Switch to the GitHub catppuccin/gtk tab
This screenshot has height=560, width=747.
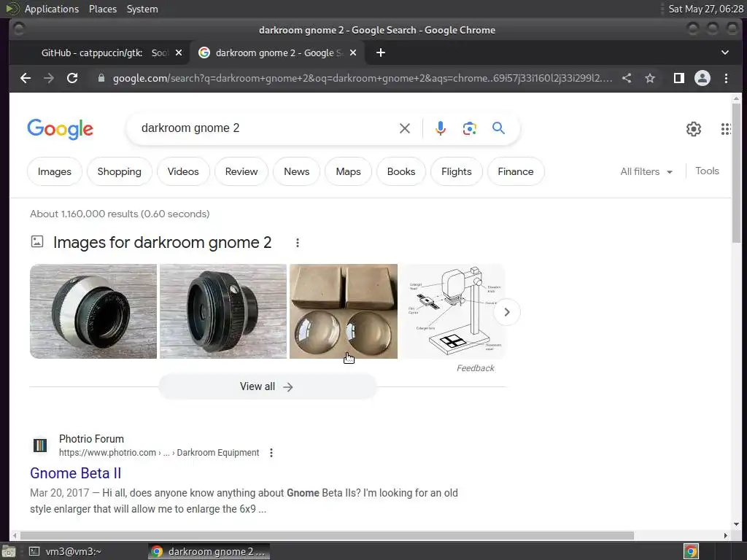point(100,52)
